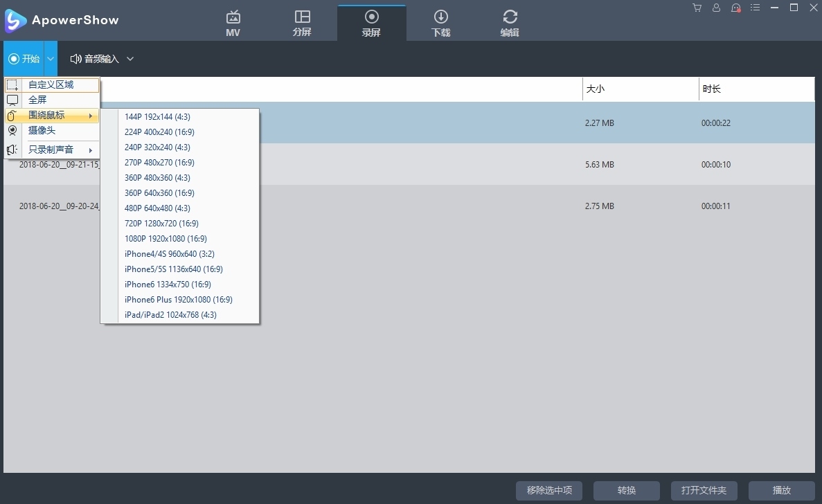The width and height of the screenshot is (822, 504).
Task: Click the webcam icon next to 摄像头
Action: pos(12,130)
